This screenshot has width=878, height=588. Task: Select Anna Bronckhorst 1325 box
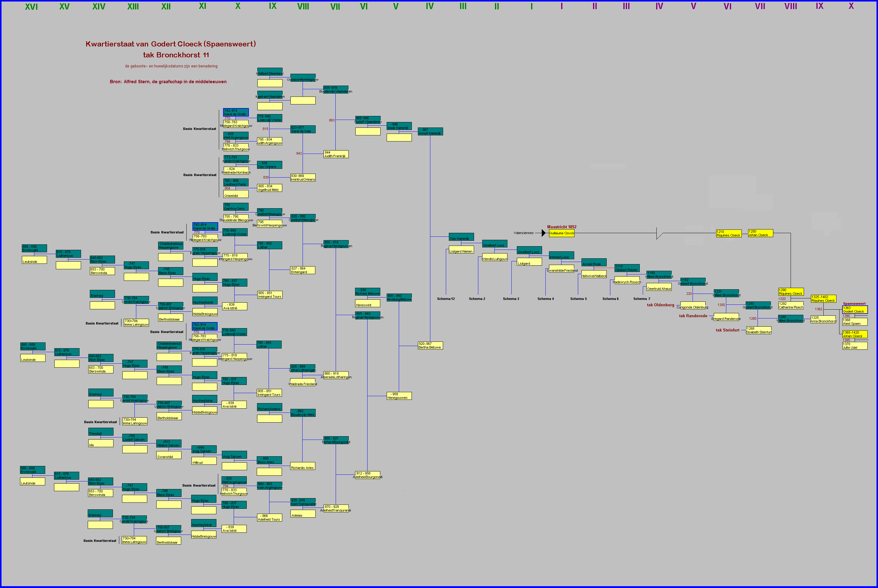[x=823, y=320]
